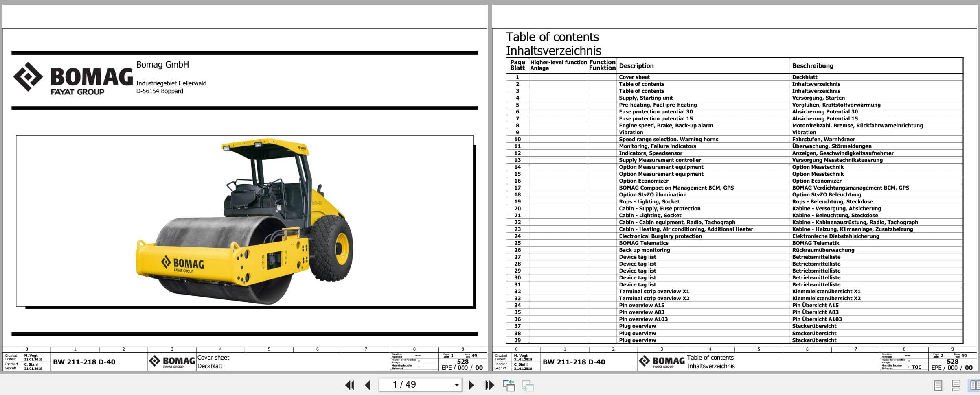
Task: Select 'BOMAG Telematics' English entry
Action: tap(644, 243)
